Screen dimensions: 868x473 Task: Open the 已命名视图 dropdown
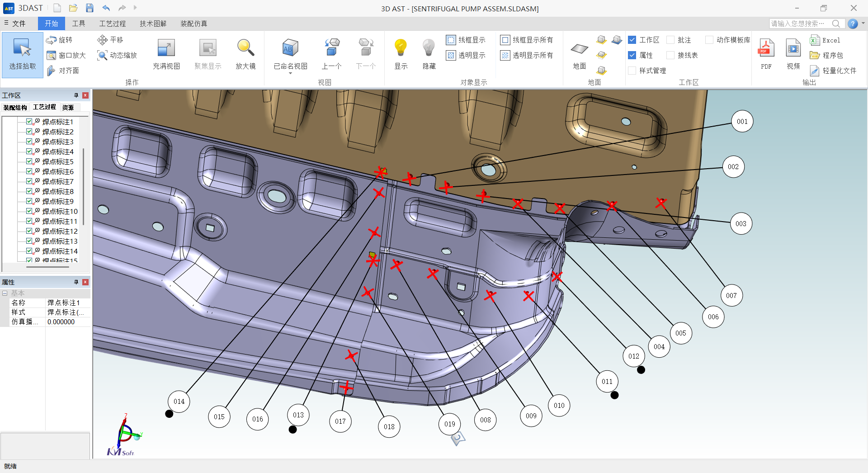(x=290, y=72)
